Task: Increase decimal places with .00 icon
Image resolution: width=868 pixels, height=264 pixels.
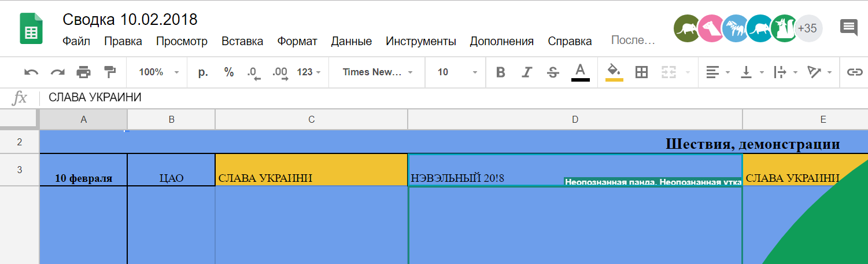Action: click(x=280, y=73)
